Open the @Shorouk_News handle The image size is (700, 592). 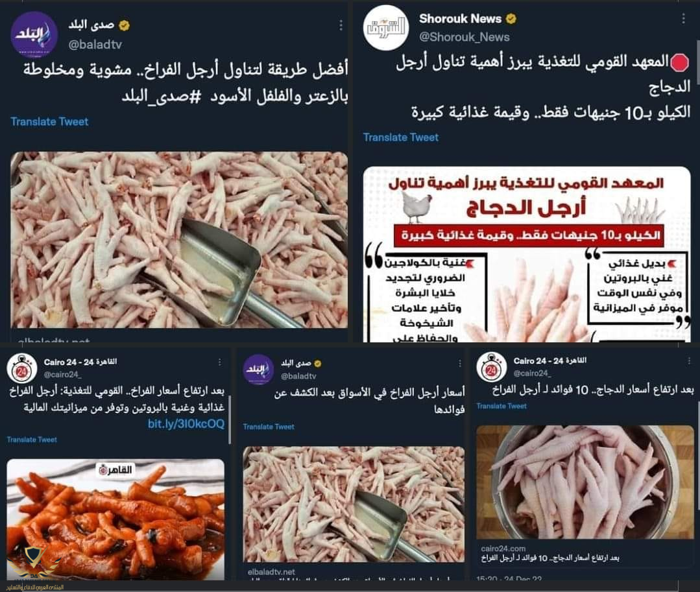point(465,37)
